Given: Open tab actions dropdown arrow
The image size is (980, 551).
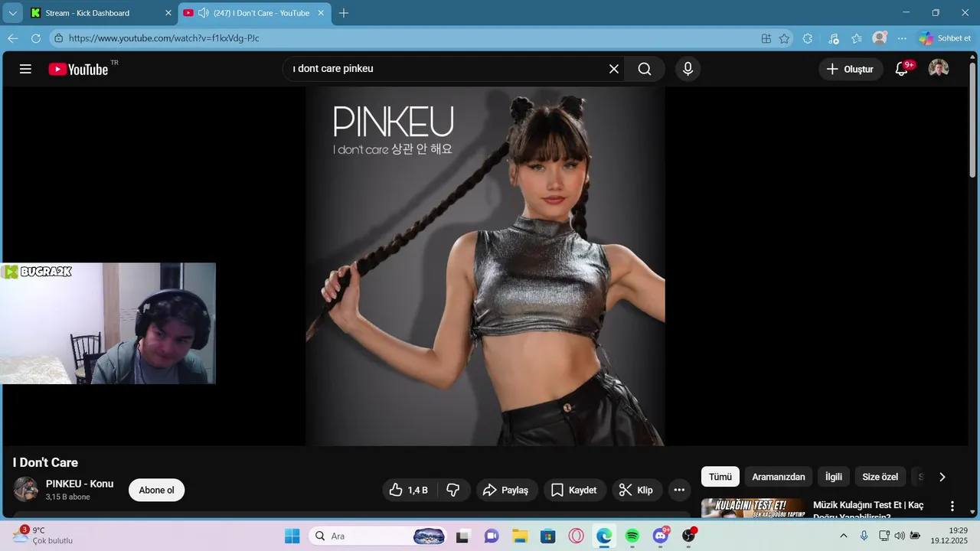Looking at the screenshot, I should tap(13, 13).
